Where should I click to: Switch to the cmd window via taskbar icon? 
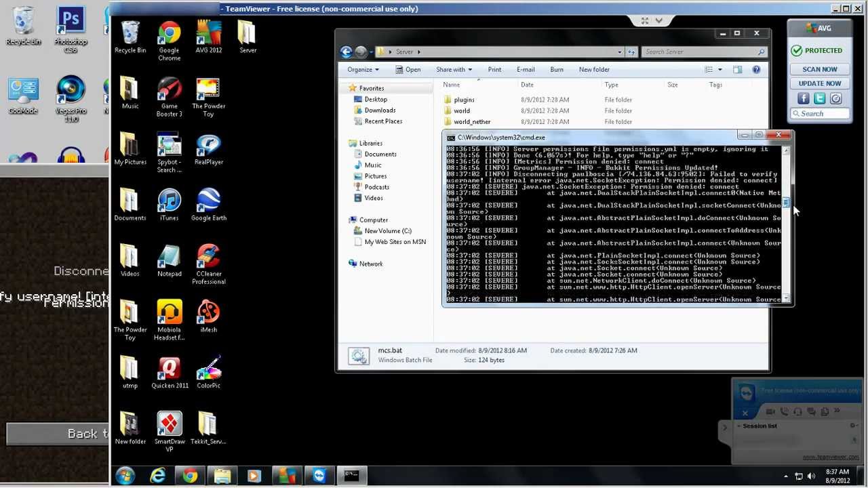(351, 476)
